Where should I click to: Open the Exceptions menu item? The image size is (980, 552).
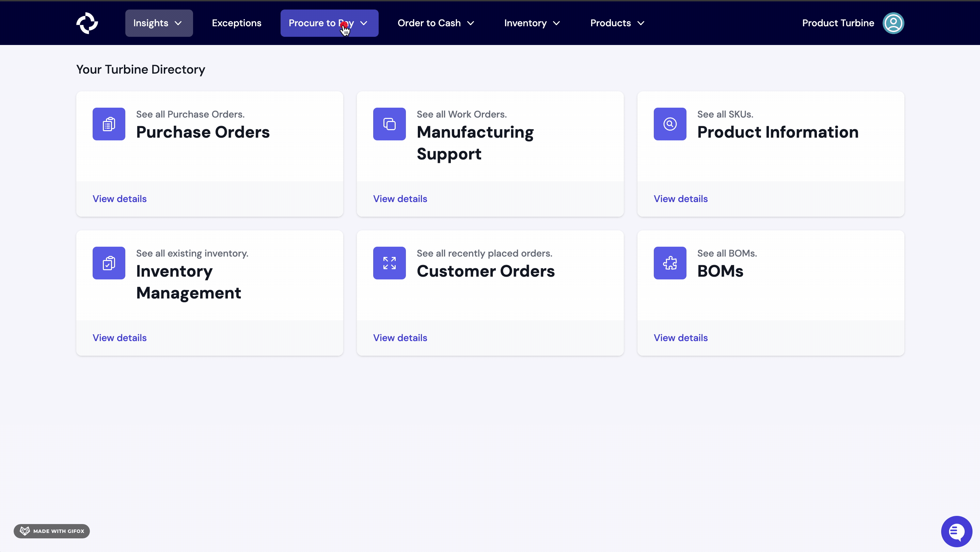click(236, 23)
